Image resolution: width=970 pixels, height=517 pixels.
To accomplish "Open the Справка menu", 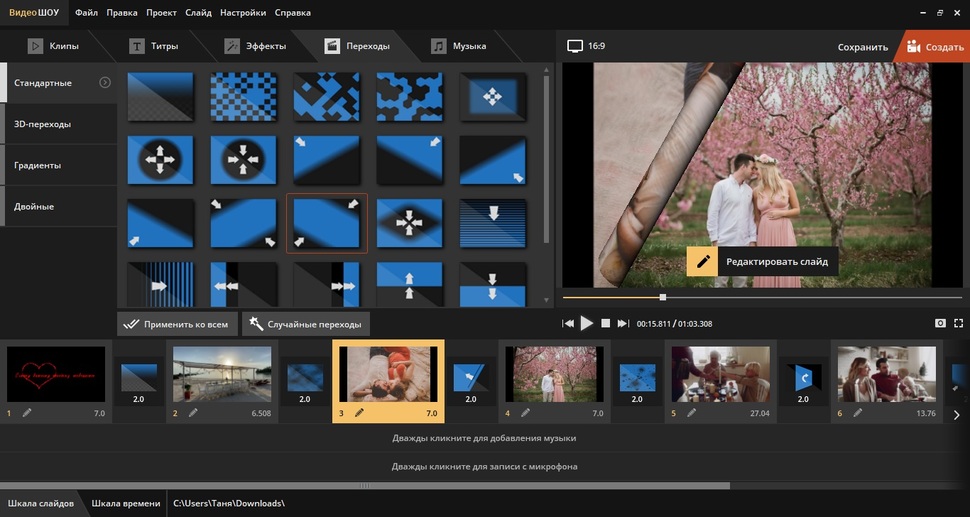I will click(293, 12).
